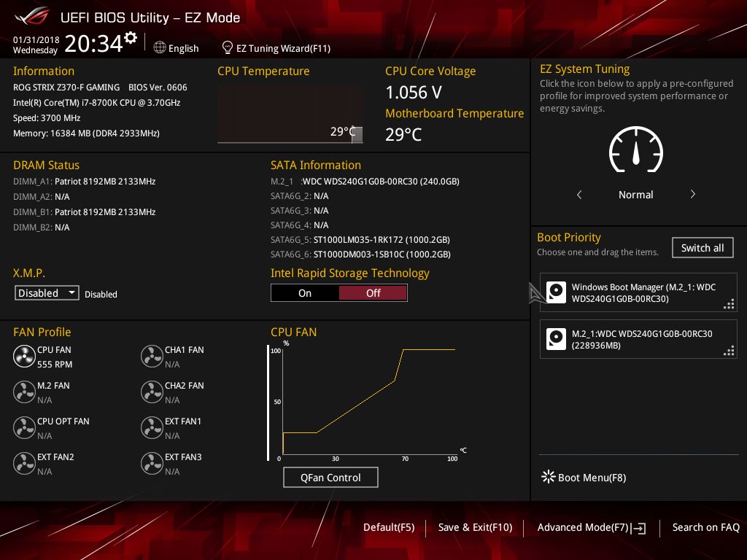Open Search on FAQ

click(x=705, y=528)
